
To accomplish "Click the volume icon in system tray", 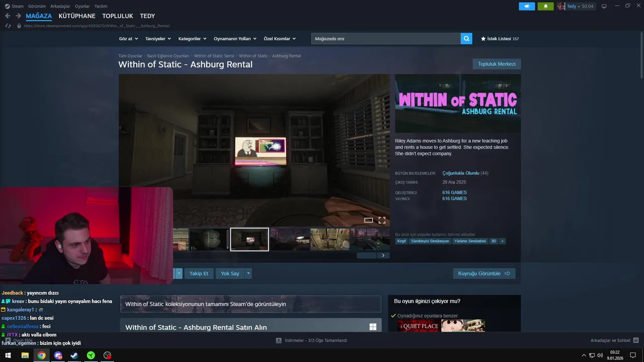I will tap(600, 355).
